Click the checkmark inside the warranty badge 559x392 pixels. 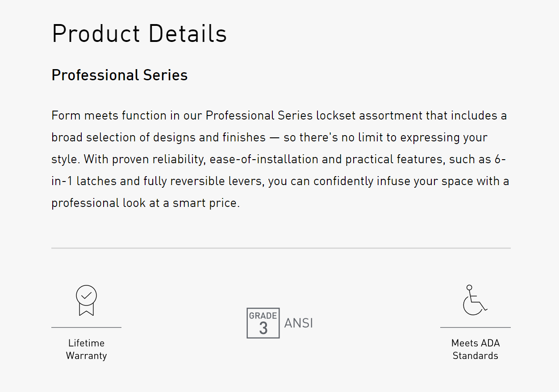point(87,295)
